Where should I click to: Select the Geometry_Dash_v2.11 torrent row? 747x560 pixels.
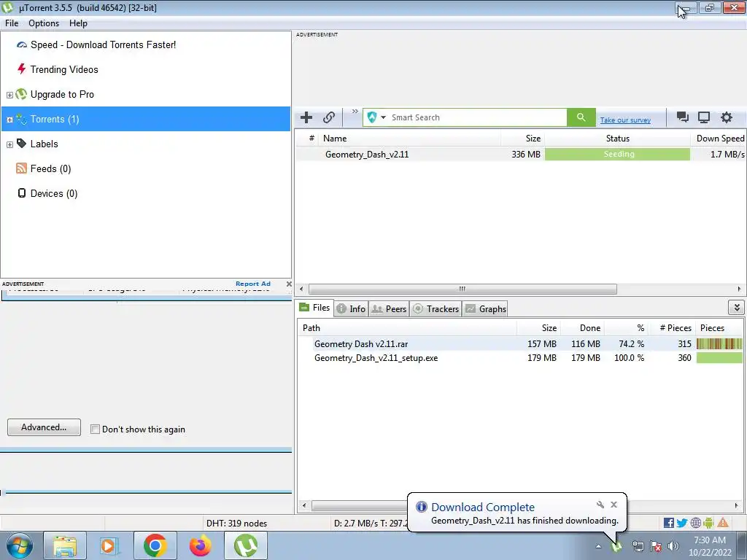pos(520,155)
